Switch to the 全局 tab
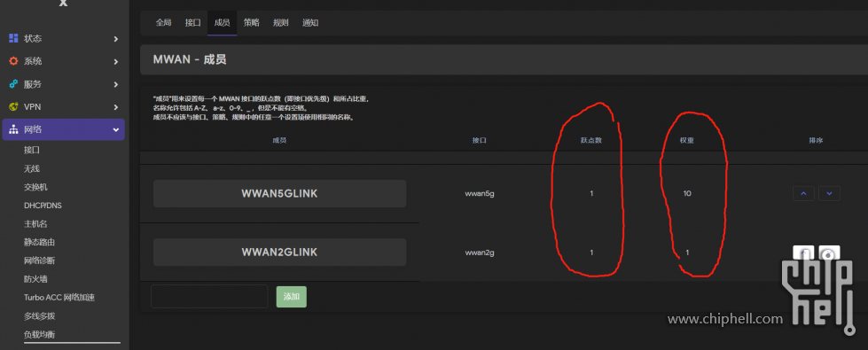868x350 pixels. tap(163, 23)
